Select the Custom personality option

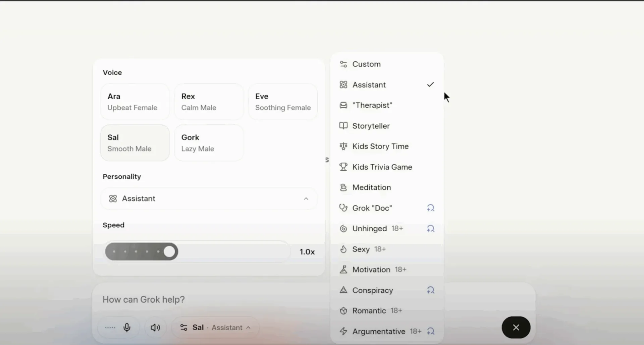click(387, 64)
